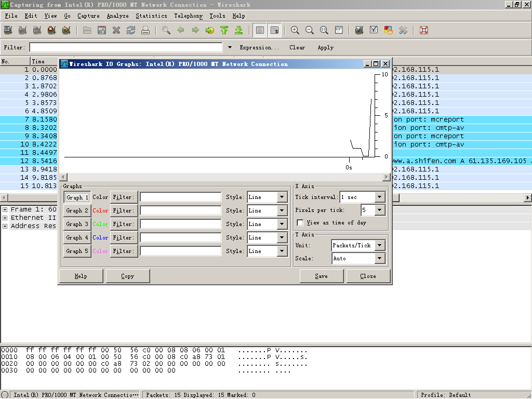Viewport: 532px width, 399px height.
Task: Jump to the last packet icon
Action: point(239,30)
